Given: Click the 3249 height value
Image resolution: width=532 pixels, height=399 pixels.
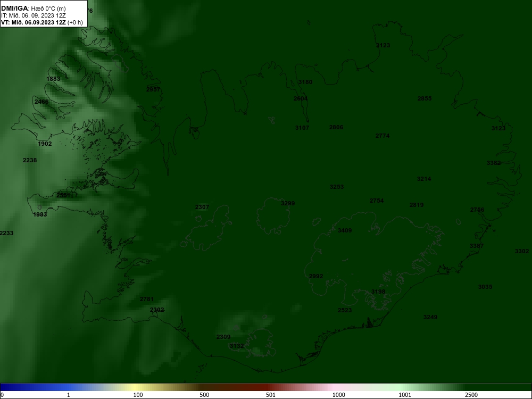Looking at the screenshot, I should (430, 317).
